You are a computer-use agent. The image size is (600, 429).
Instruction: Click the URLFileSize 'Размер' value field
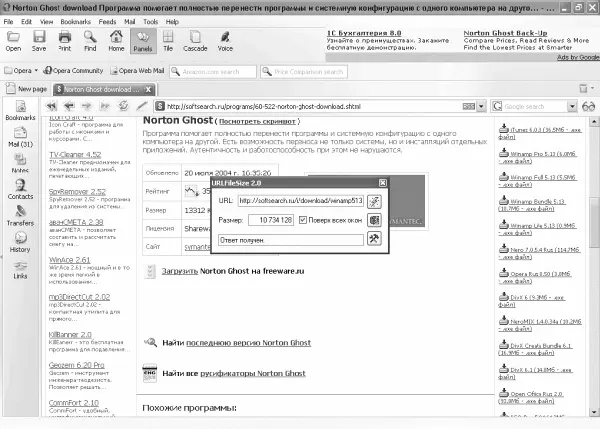tap(271, 220)
